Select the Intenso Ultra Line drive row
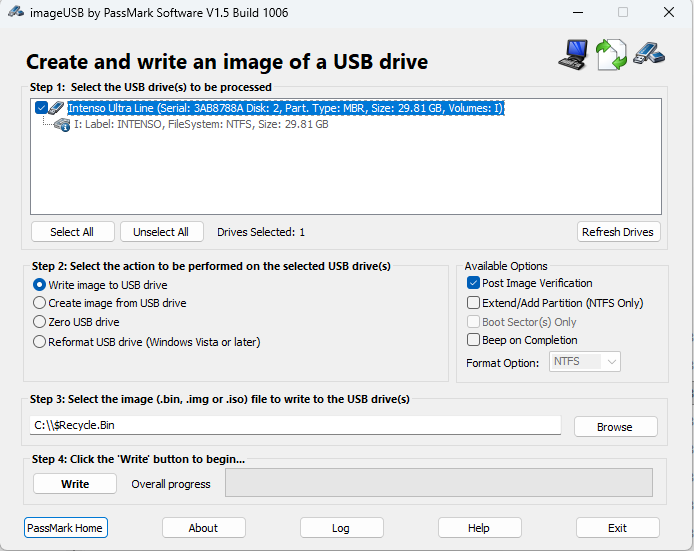 click(x=285, y=108)
